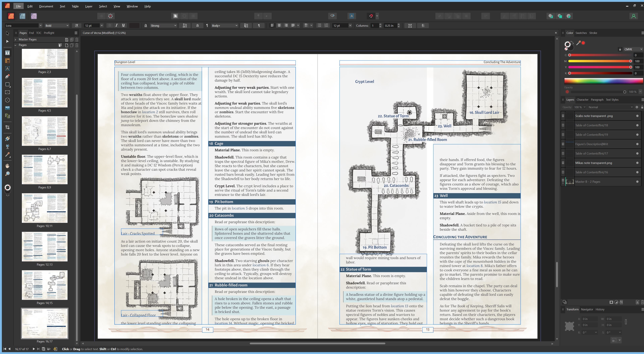Select the Table tool
This screenshot has height=354, width=644.
[x=8, y=61]
